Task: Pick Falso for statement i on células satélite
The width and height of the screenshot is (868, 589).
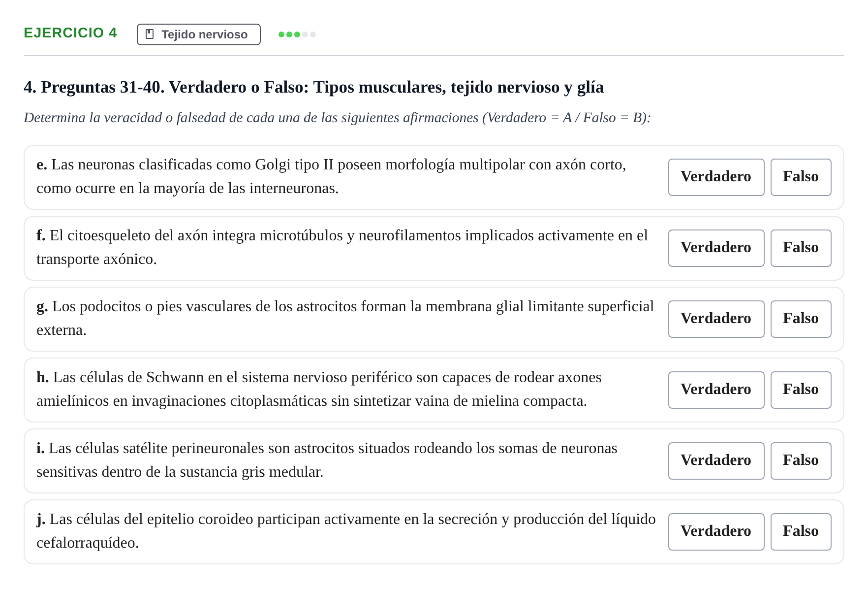Action: coord(801,461)
